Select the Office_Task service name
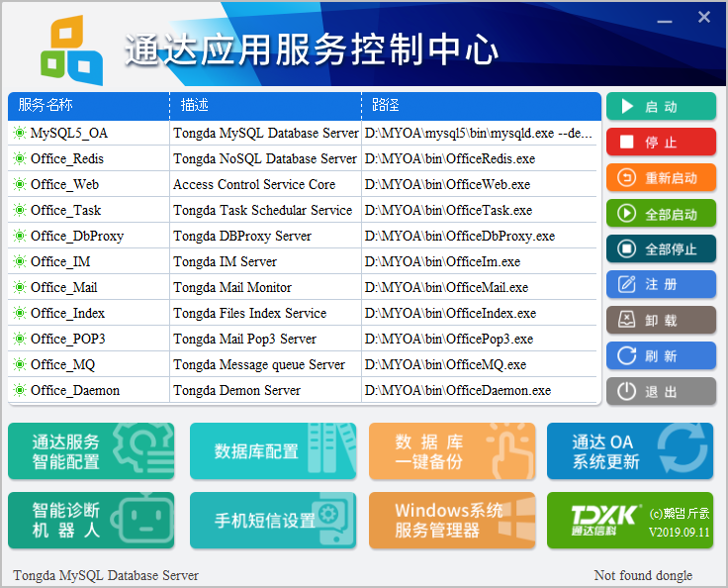This screenshot has width=728, height=588. click(65, 210)
